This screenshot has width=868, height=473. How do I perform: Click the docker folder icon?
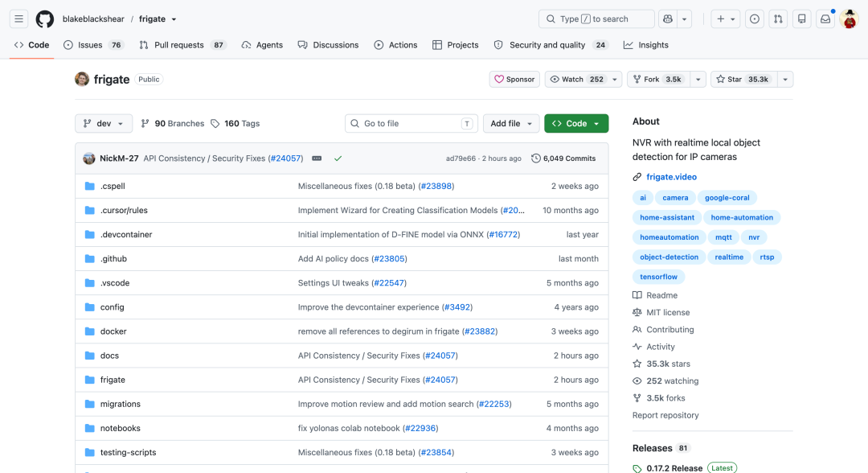point(90,331)
